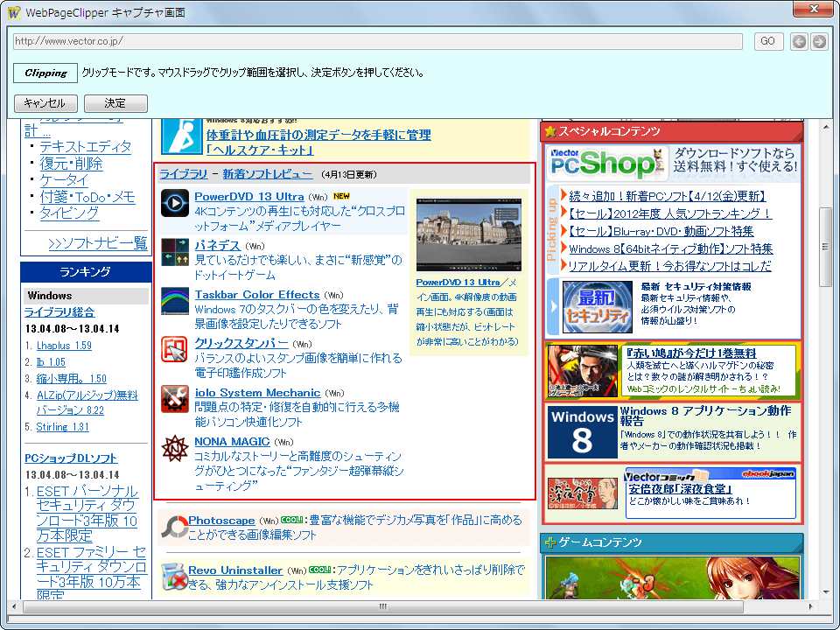Click the scroll down arrow
The width and height of the screenshot is (840, 630).
tap(825, 592)
